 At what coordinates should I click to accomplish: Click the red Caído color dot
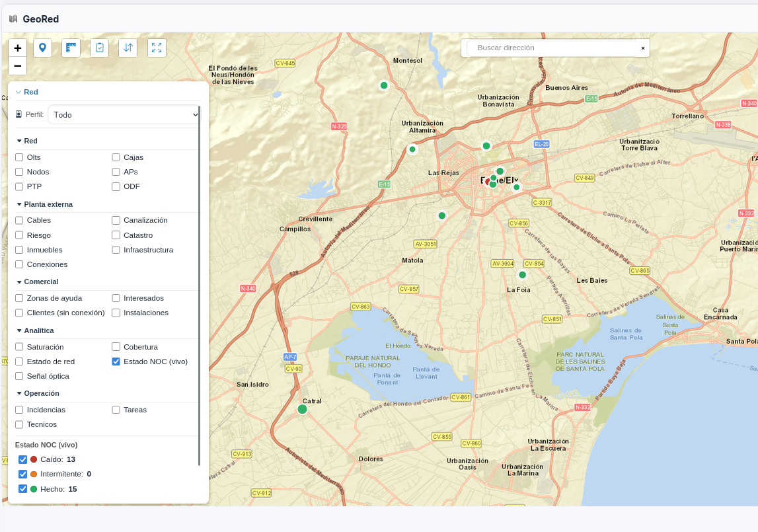pos(34,459)
